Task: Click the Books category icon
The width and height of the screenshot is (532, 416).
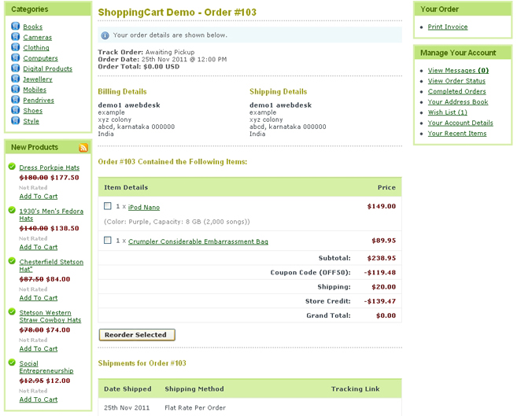Action: point(16,27)
